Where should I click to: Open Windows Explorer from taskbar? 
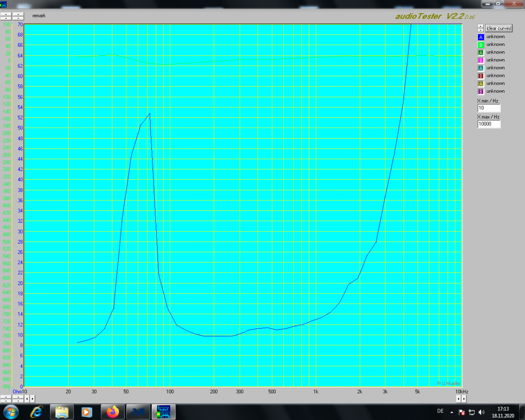tap(62, 412)
